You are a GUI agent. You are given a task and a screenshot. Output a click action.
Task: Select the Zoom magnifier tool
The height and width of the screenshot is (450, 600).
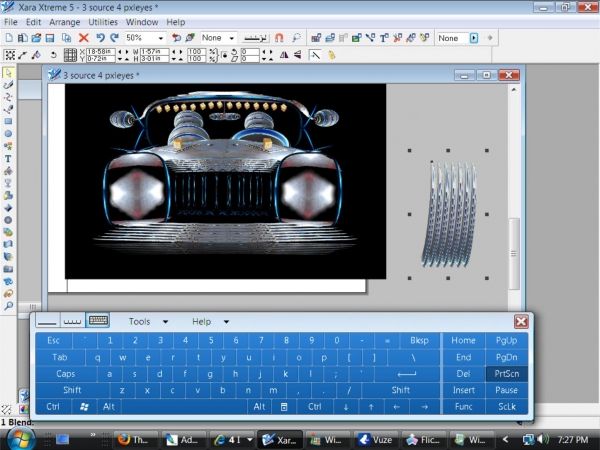[8, 306]
